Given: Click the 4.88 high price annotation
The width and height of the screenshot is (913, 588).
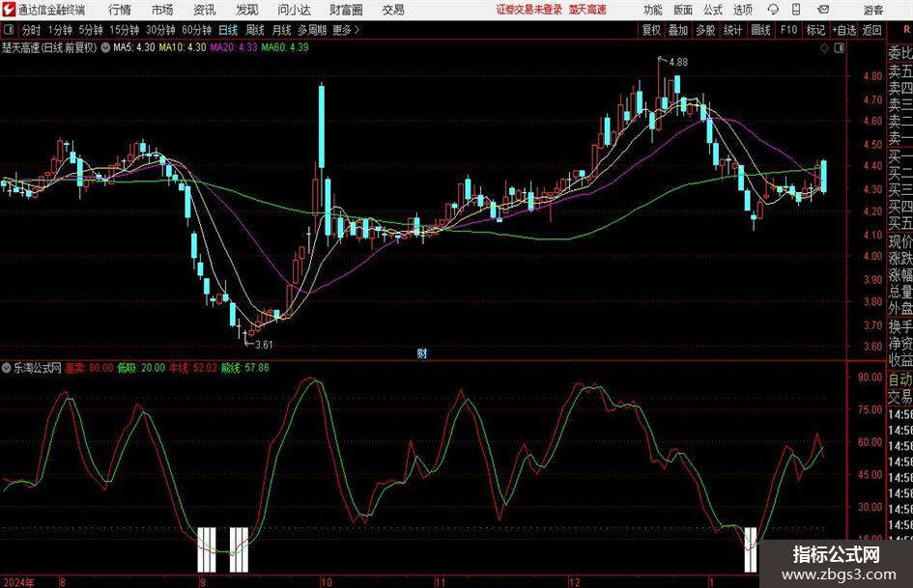Looking at the screenshot, I should click(678, 63).
